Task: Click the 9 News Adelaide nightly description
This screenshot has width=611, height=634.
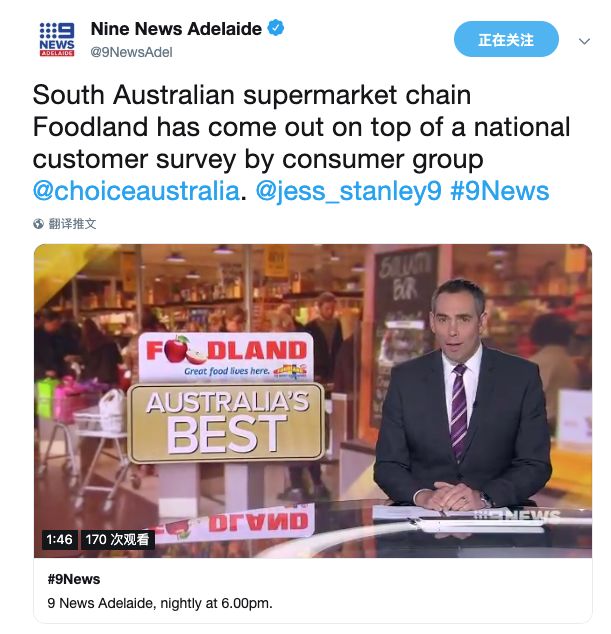Action: tap(160, 603)
